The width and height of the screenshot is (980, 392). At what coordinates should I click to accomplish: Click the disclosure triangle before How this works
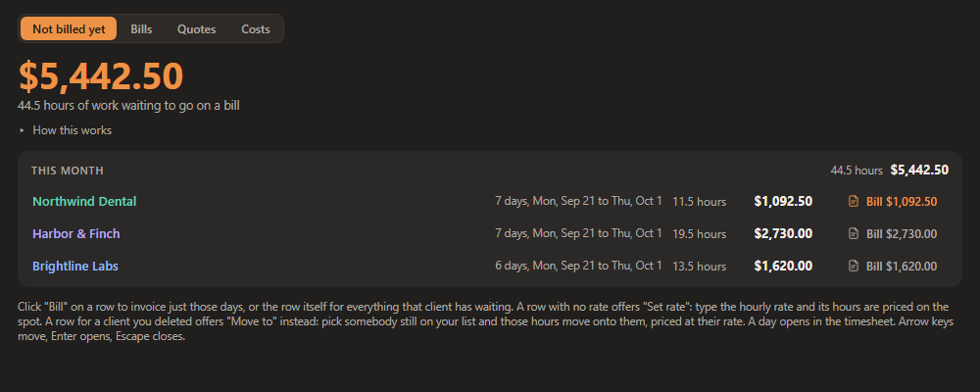(22, 130)
